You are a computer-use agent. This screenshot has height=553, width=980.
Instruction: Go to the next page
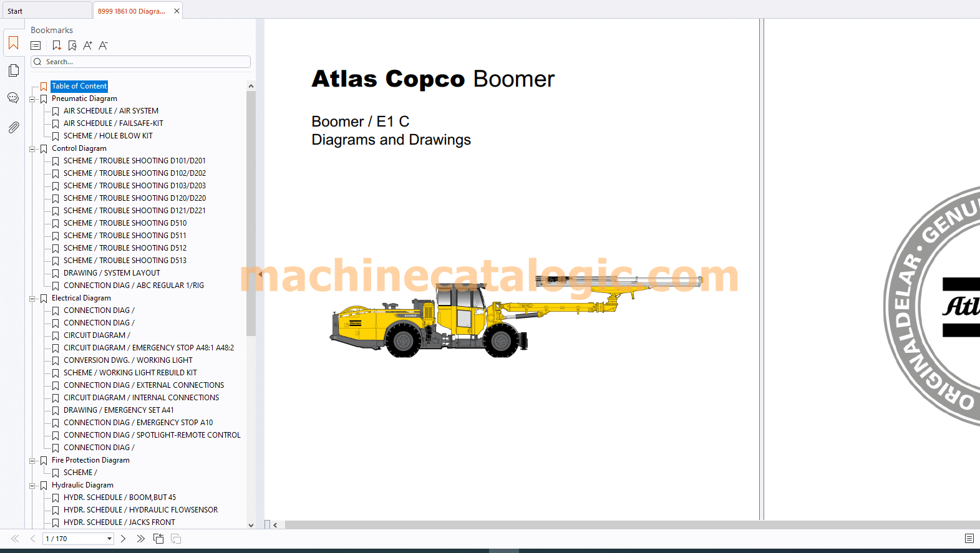click(123, 539)
